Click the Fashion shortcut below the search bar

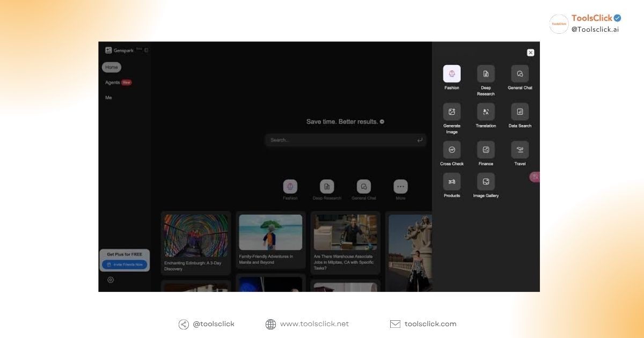coord(290,187)
